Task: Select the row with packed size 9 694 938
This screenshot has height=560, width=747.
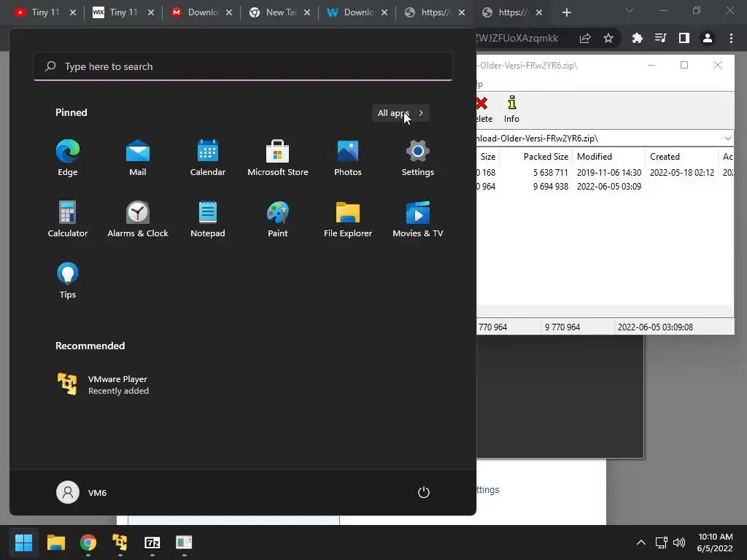Action: tap(605, 186)
